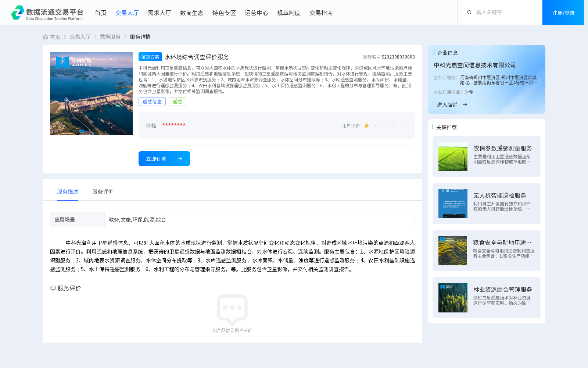This screenshot has height=368, width=588.
Task: Click the 此产品暂无用户评价 message
Action: point(232,330)
